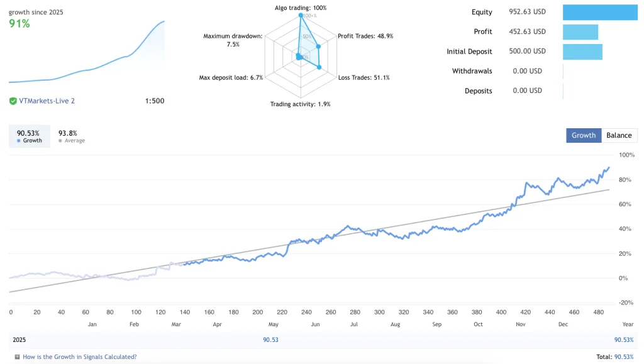Click the Nov marker on chart timeline
The height and width of the screenshot is (364, 644).
tap(520, 324)
